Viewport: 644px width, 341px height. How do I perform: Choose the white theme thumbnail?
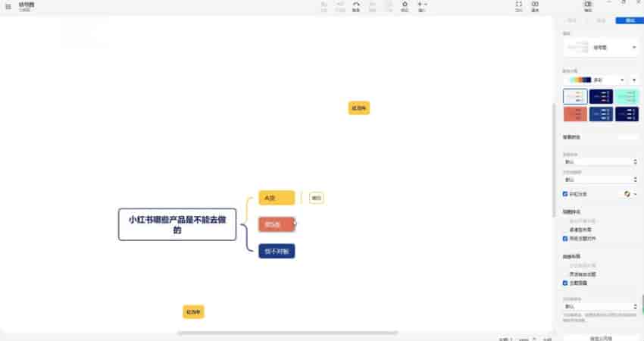575,96
